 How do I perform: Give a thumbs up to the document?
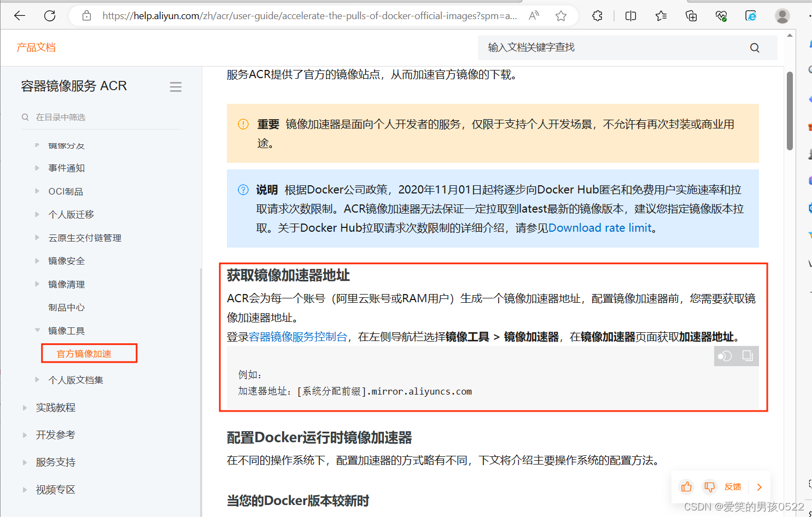(686, 486)
